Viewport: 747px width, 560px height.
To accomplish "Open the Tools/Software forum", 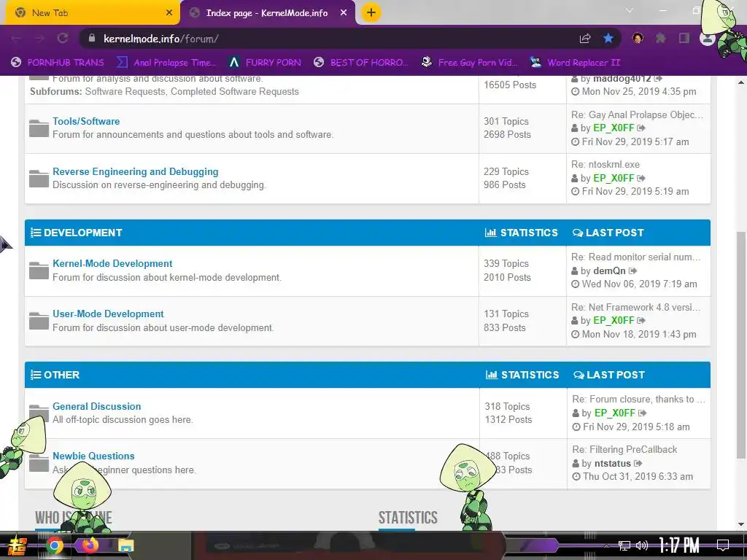I will pos(86,121).
